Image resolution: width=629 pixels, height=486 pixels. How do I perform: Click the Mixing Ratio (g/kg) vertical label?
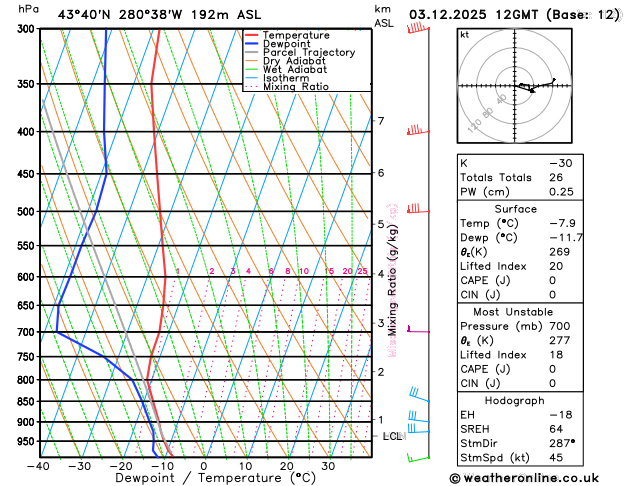[x=392, y=280]
